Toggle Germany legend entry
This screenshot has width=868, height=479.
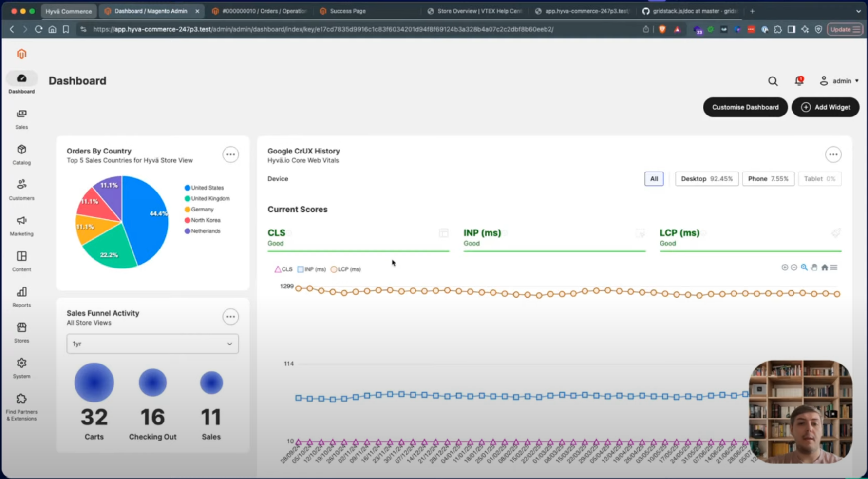[x=199, y=209]
